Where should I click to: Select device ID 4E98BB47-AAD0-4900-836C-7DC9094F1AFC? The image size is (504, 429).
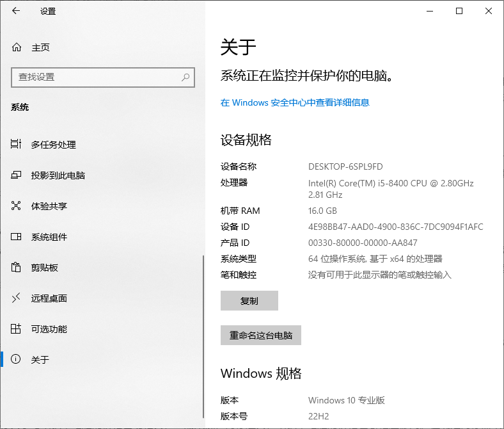[396, 227]
